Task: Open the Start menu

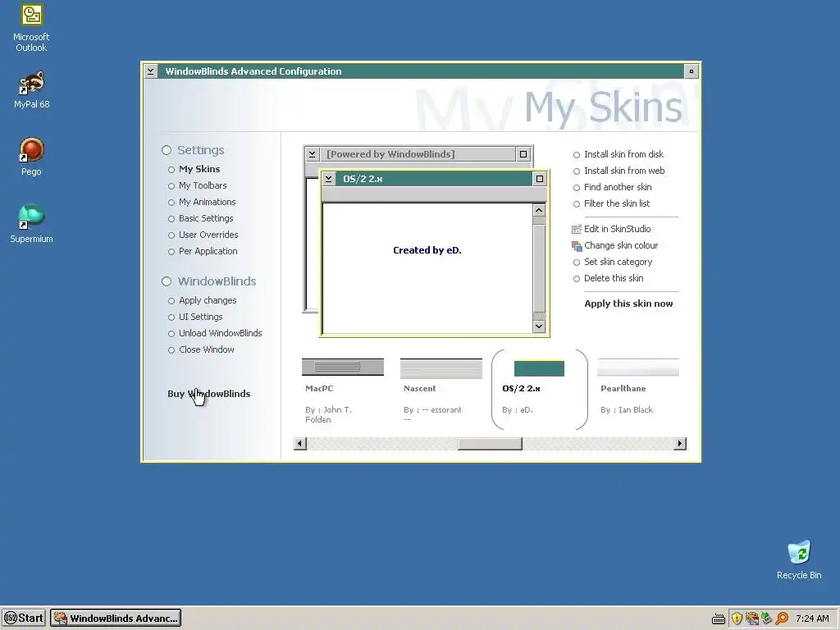Action: 24,618
